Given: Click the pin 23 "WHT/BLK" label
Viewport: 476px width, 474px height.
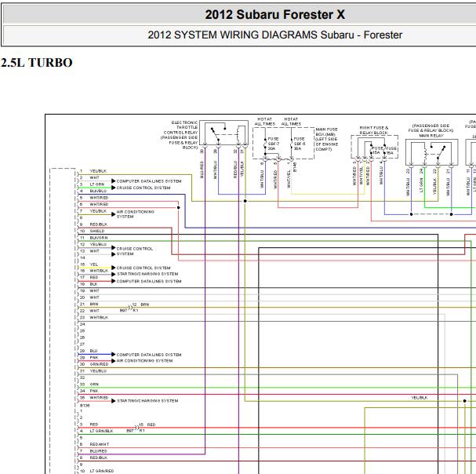Looking at the screenshot, I should [x=99, y=318].
